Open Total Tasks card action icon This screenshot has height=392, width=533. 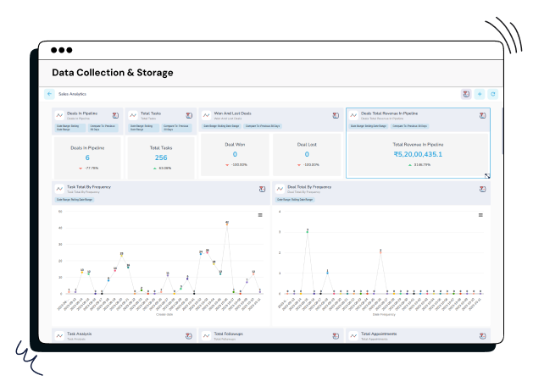189,115
